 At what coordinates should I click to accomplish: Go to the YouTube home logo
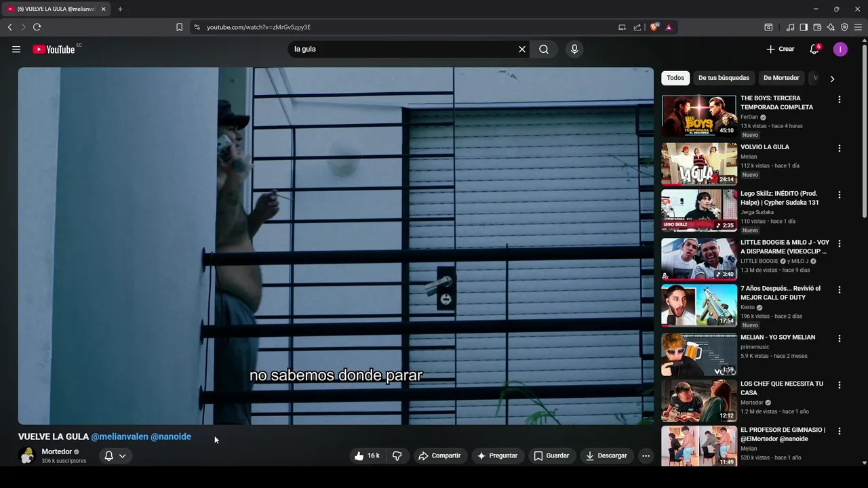pyautogui.click(x=54, y=49)
